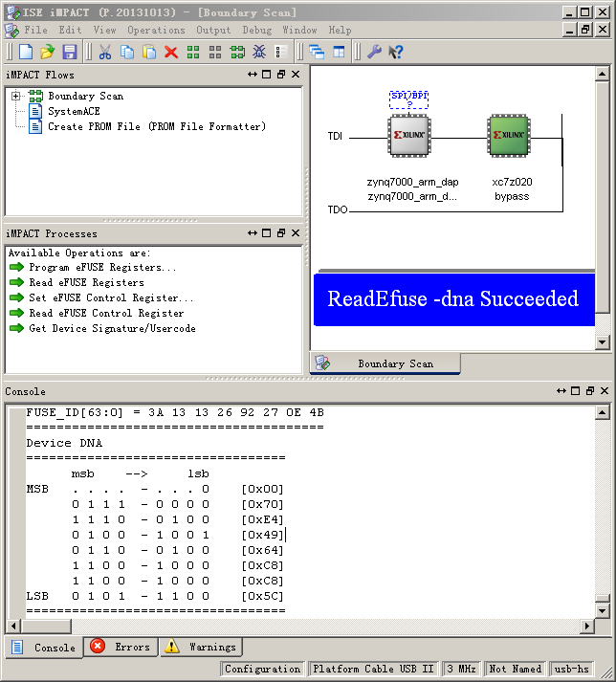Image resolution: width=616 pixels, height=682 pixels.
Task: Select SystemACE in iMPACT Flows
Action: tap(74, 111)
